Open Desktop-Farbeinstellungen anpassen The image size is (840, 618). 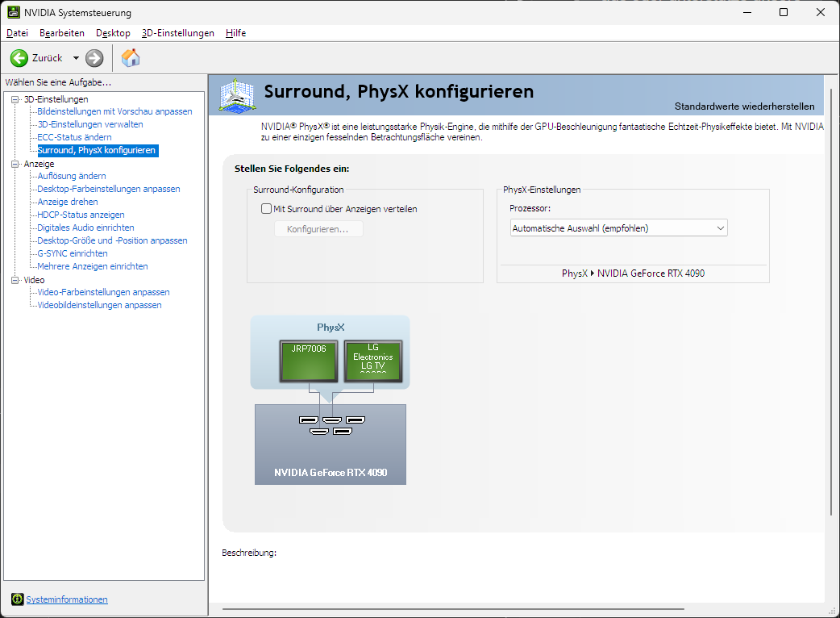coord(109,189)
